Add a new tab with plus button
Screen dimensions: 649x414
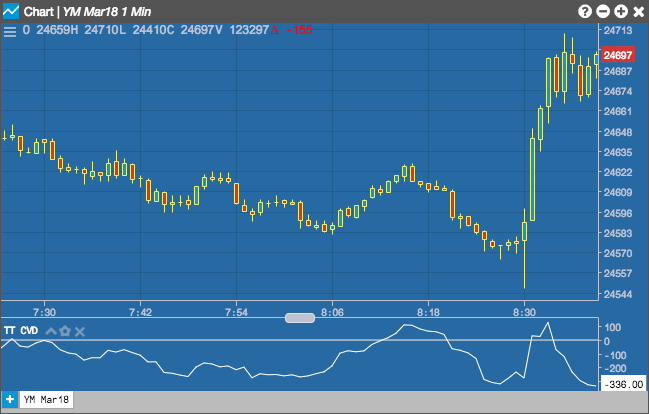point(10,400)
